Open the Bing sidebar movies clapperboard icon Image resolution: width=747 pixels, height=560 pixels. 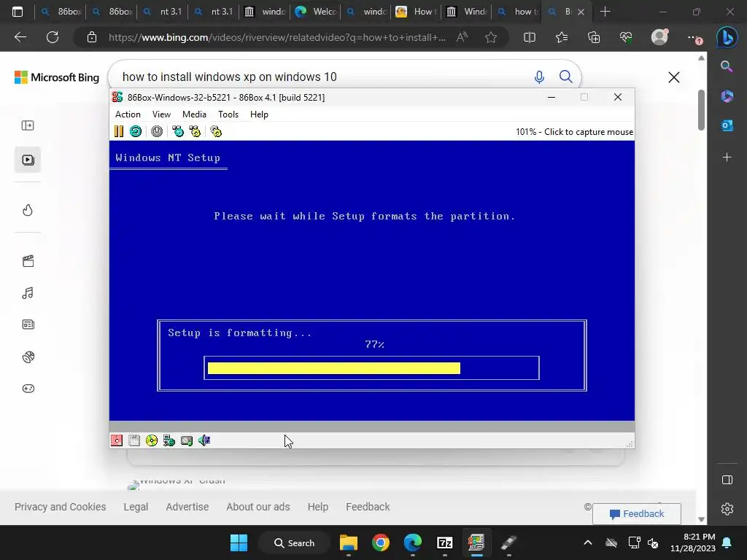28,261
